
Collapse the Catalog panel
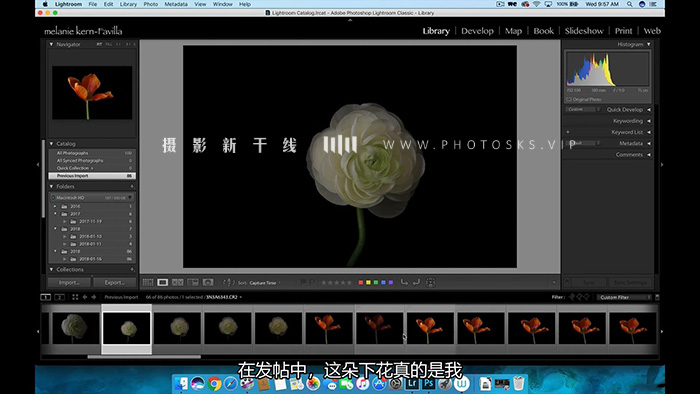point(51,144)
